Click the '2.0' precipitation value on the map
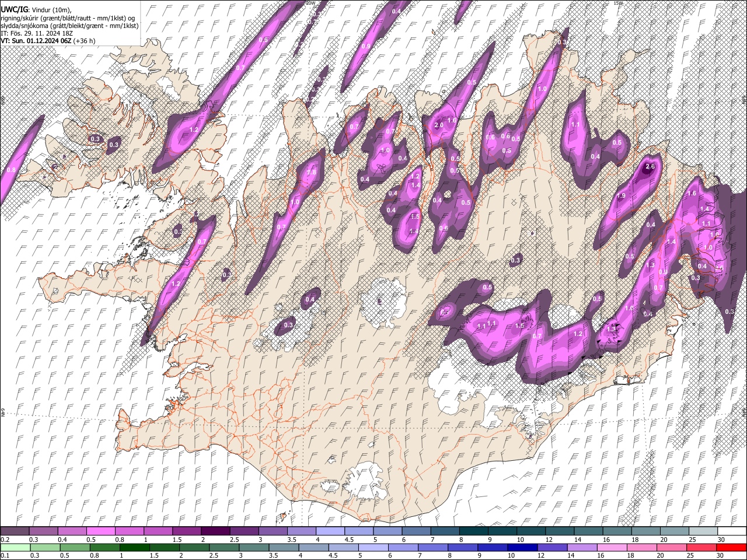Screen dimensions: 747x560 [439, 125]
